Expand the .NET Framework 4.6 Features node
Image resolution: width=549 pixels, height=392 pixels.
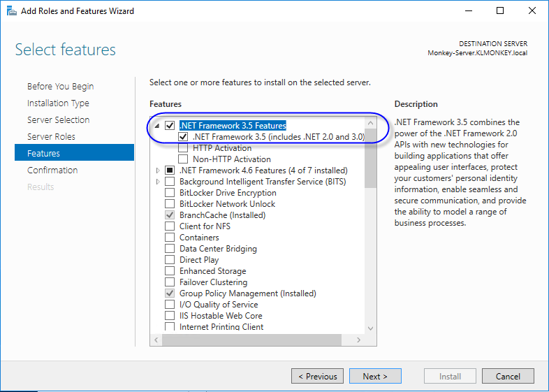[158, 170]
